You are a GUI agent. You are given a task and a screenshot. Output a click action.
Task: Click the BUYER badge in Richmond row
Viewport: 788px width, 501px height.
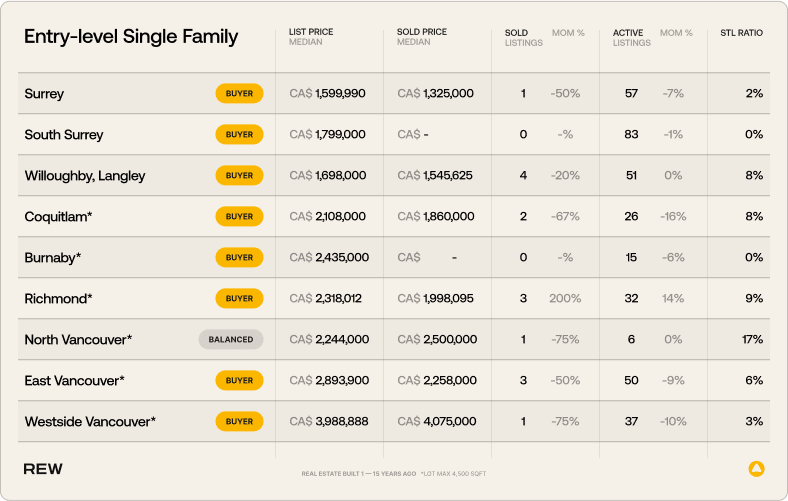click(239, 298)
